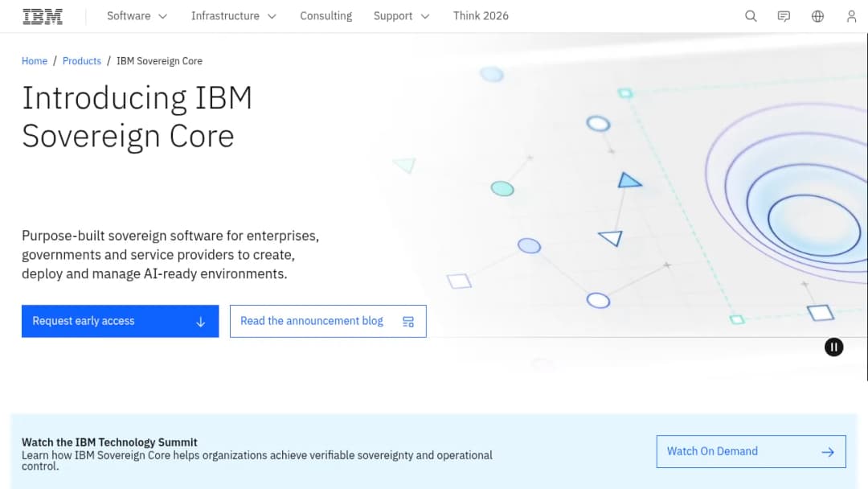Image resolution: width=868 pixels, height=489 pixels.
Task: Click the right arrow in Watch On Demand
Action: pyautogui.click(x=828, y=452)
